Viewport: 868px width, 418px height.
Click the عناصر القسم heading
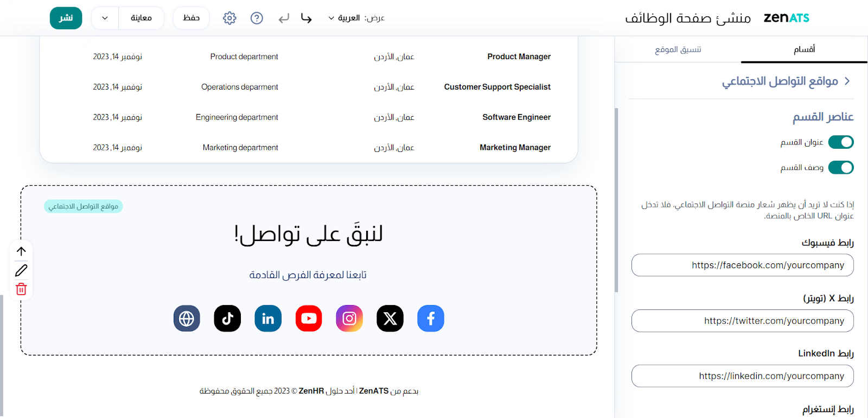pyautogui.click(x=823, y=117)
